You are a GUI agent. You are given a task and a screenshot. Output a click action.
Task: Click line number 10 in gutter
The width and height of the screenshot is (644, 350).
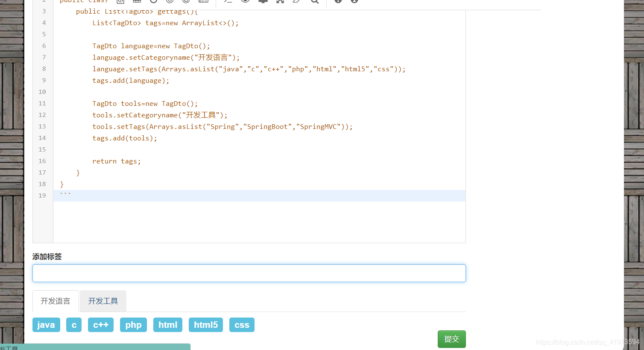(42, 92)
